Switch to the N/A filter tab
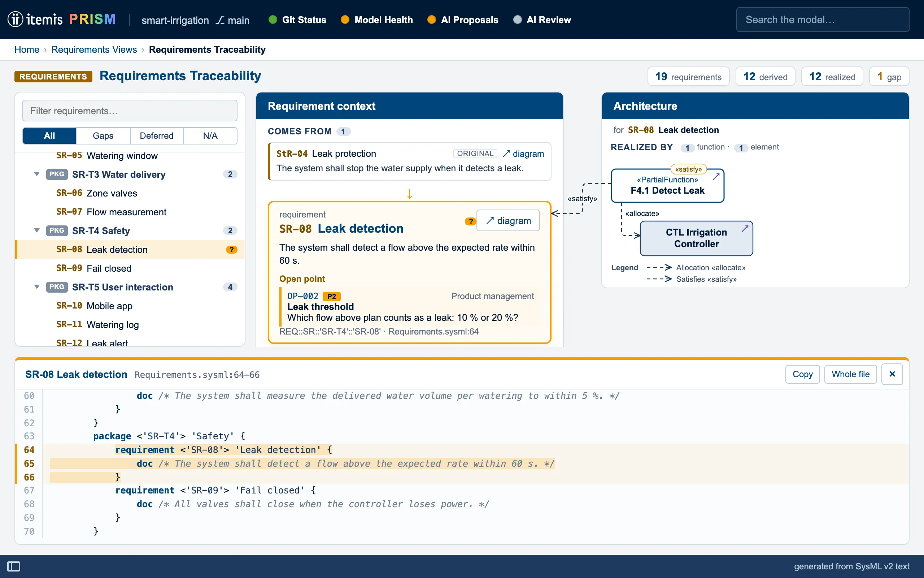This screenshot has height=578, width=924. tap(210, 136)
